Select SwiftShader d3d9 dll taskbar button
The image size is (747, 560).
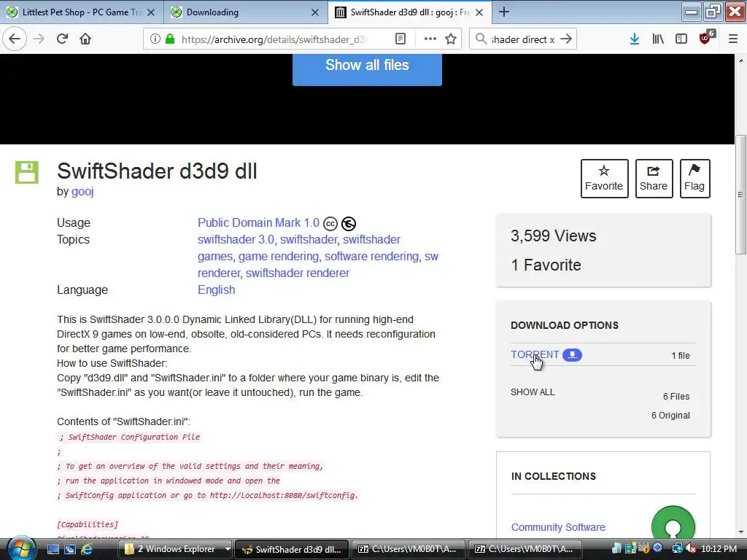click(x=292, y=549)
